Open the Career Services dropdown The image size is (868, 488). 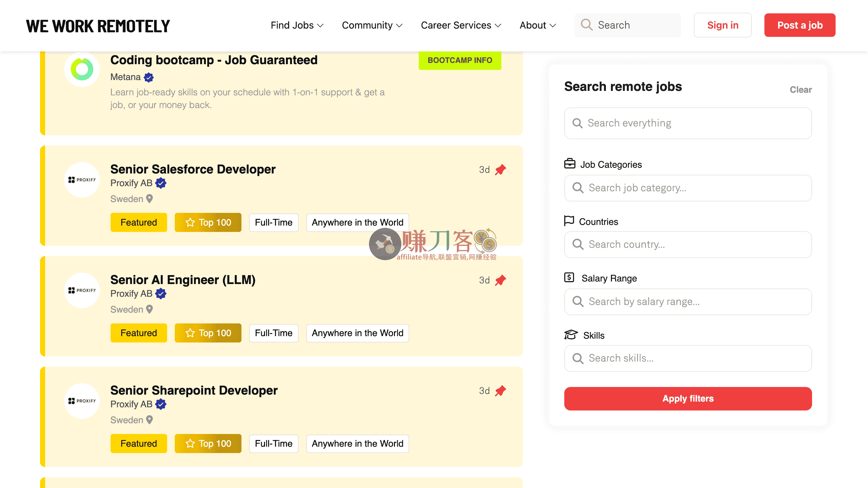tap(461, 25)
